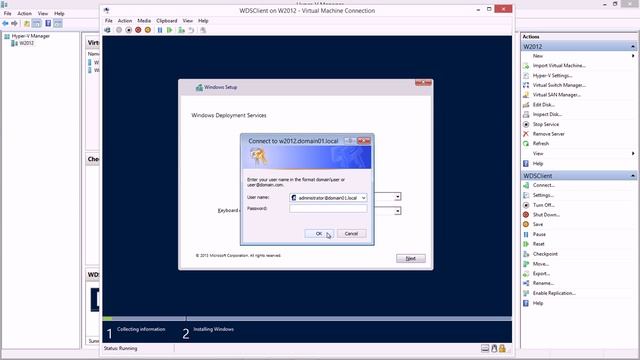
Task: Create a checkpoint via VM toolbar icon
Action: (x=181, y=30)
